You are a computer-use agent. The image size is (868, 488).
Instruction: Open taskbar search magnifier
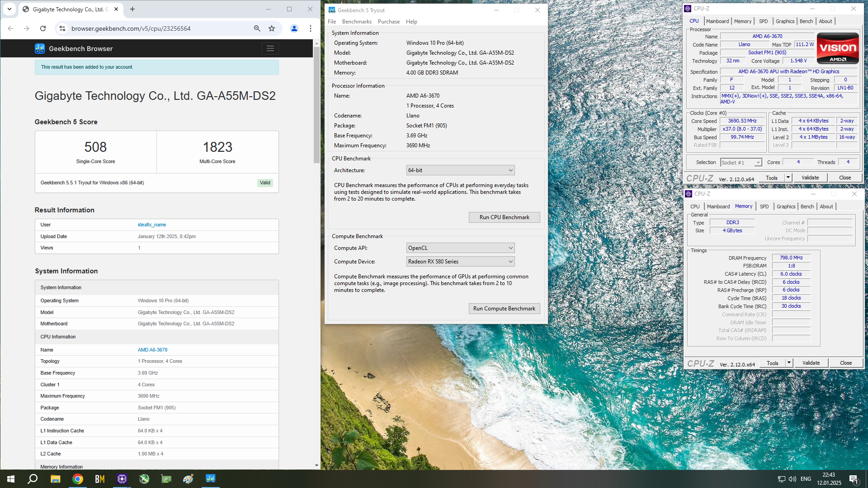point(33,479)
